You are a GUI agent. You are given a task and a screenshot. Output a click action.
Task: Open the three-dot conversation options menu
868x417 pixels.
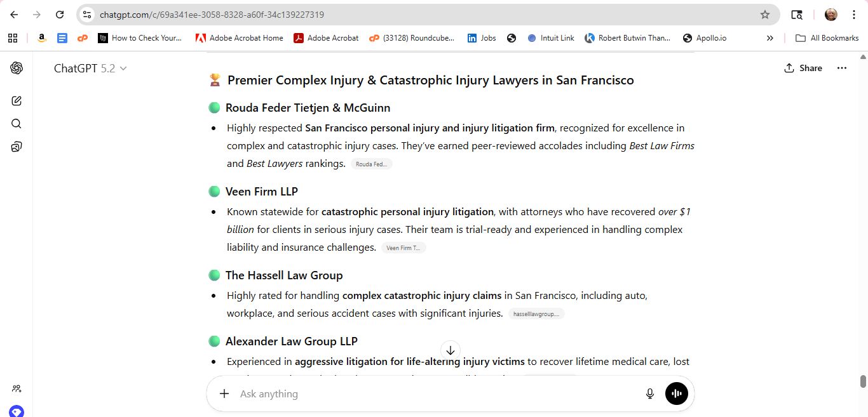click(x=842, y=68)
